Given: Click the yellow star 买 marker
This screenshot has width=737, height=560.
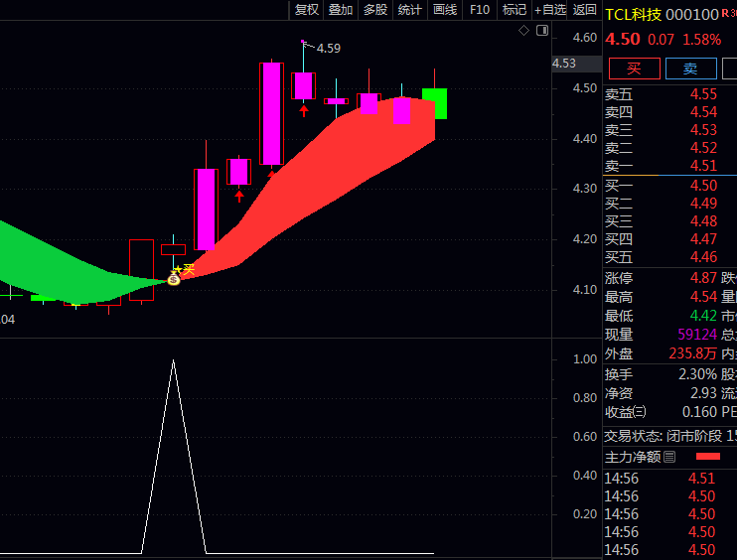Looking at the screenshot, I should (184, 269).
